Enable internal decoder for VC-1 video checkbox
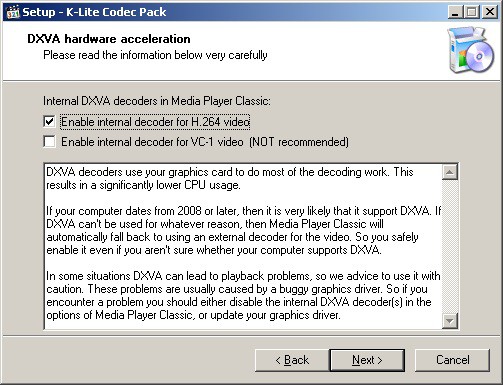This screenshot has width=503, height=385. [x=49, y=142]
